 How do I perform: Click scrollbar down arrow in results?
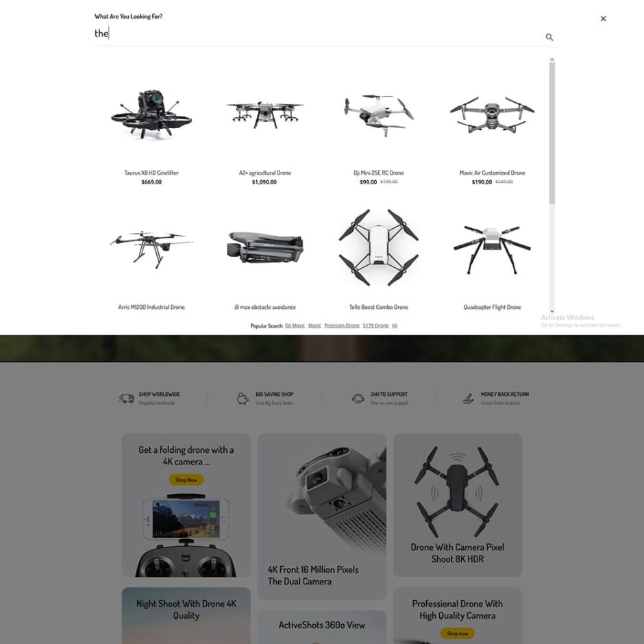pyautogui.click(x=552, y=311)
